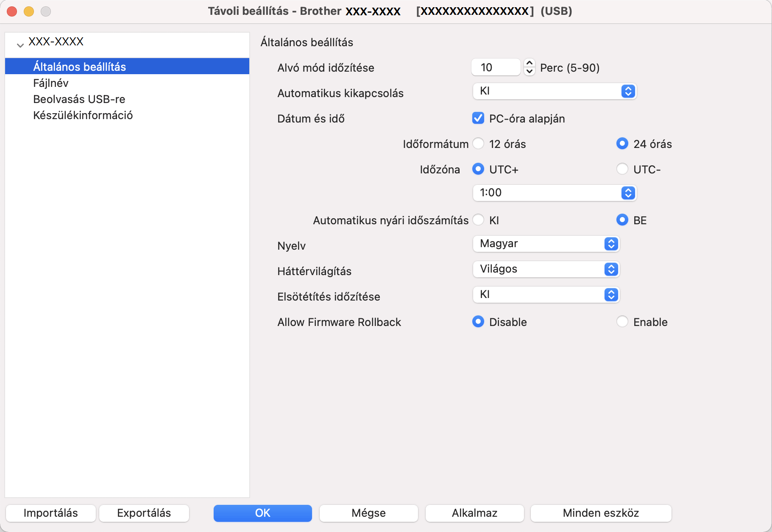Open the Automatikus kikapcsolás dropdown
The width and height of the screenshot is (772, 532).
click(554, 91)
